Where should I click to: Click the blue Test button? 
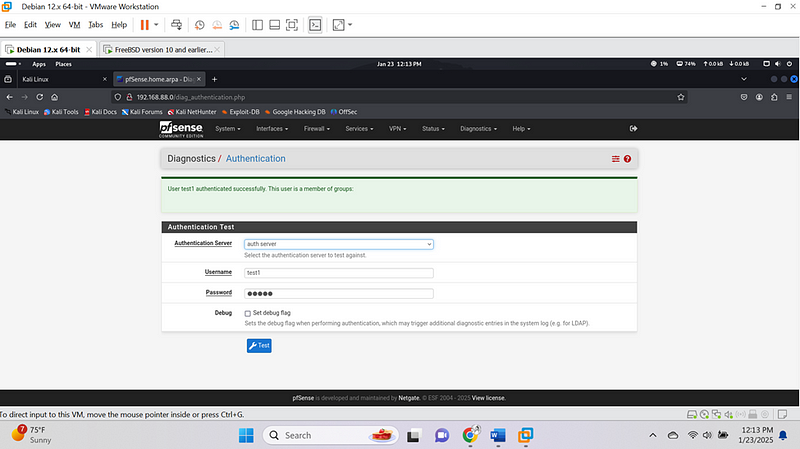(259, 345)
